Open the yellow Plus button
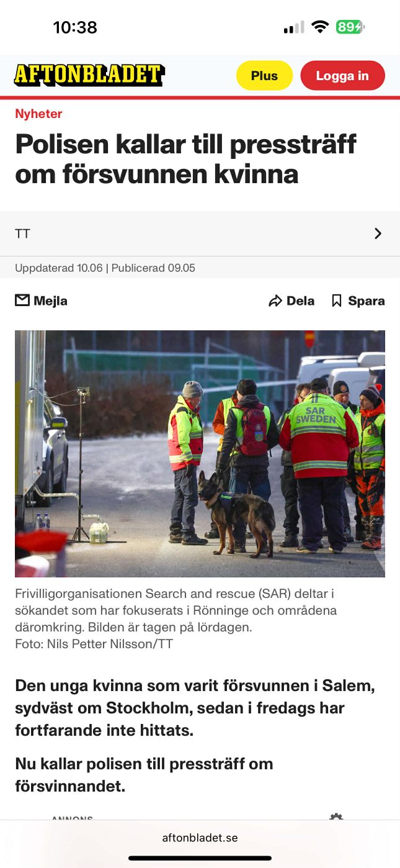The height and width of the screenshot is (868, 400). pyautogui.click(x=264, y=76)
